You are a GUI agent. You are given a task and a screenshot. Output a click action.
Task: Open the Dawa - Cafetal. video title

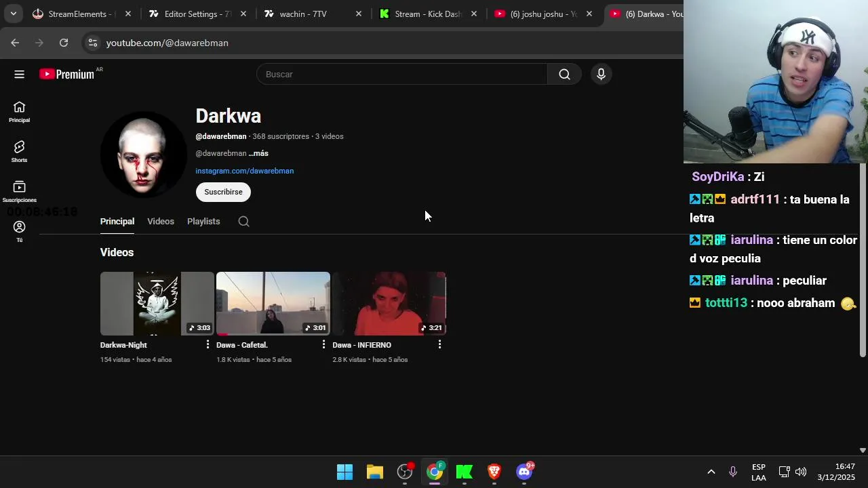[x=242, y=345]
